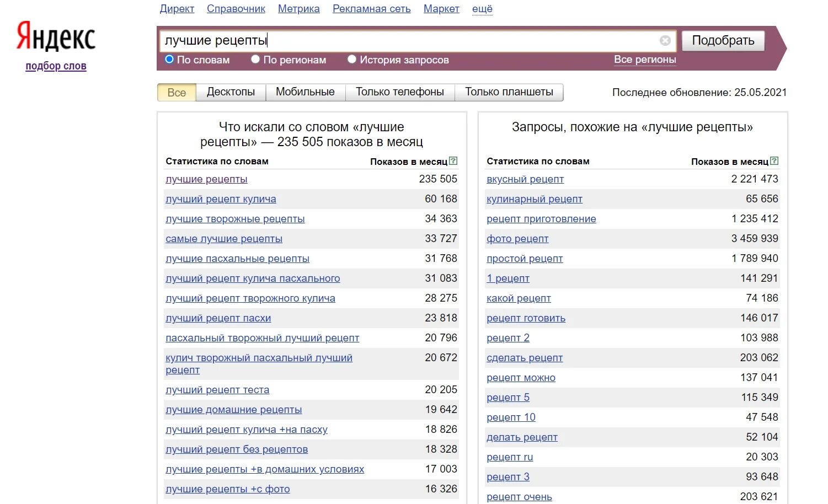Open the 'рецепт 10' similar query
This screenshot has width=828, height=504.
click(x=511, y=417)
